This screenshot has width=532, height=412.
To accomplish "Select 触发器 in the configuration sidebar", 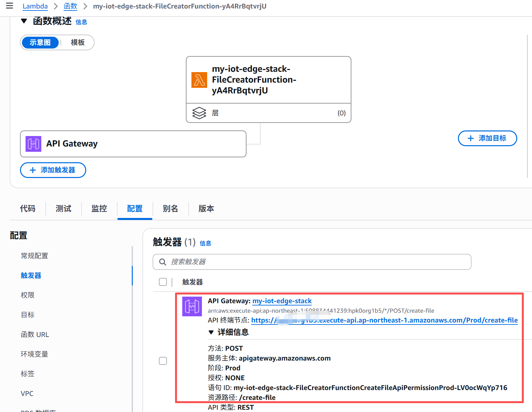I will 31,276.
